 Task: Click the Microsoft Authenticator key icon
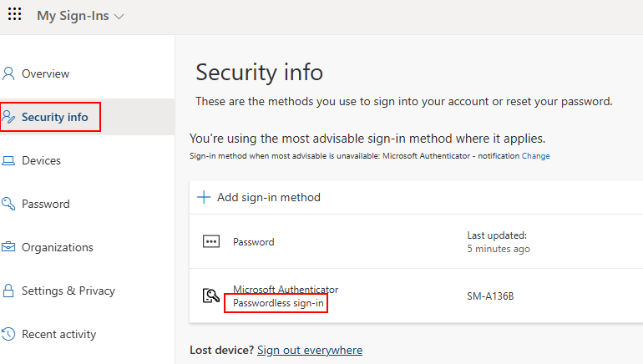pyautogui.click(x=211, y=296)
